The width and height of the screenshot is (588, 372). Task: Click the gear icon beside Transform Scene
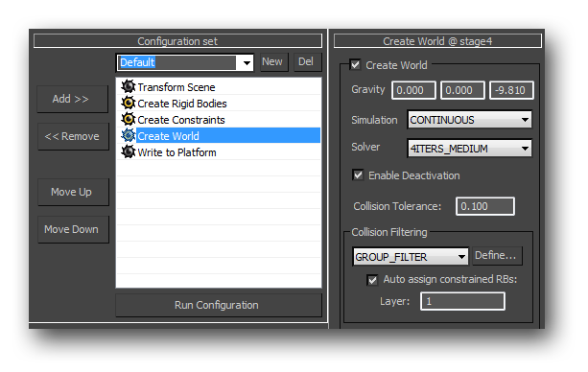point(129,86)
